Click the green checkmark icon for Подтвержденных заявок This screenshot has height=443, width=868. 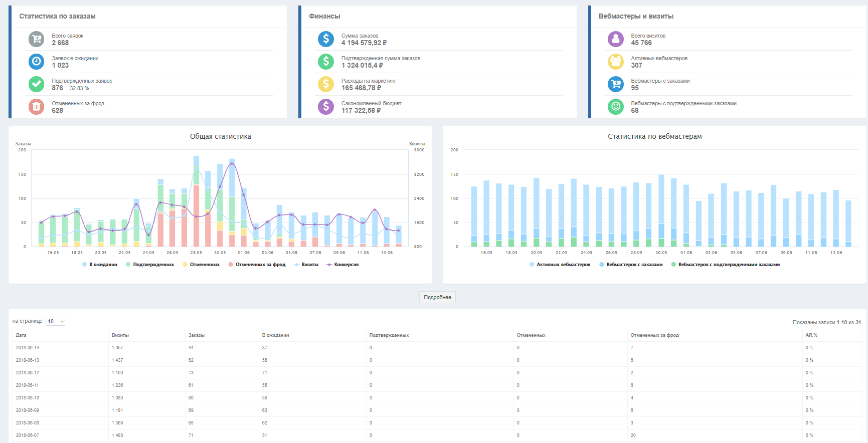point(36,84)
